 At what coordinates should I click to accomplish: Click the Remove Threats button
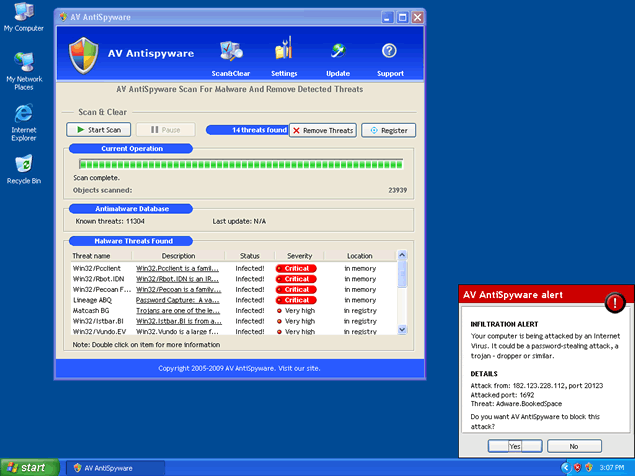tap(322, 130)
